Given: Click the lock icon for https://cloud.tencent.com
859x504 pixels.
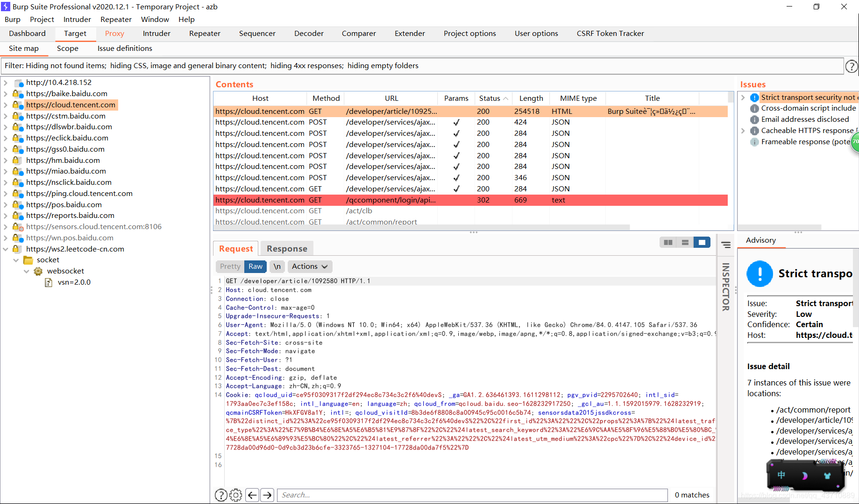Looking at the screenshot, I should [18, 105].
